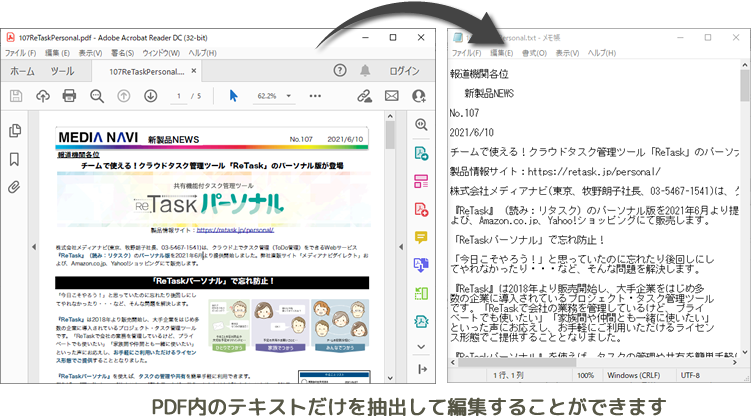Select the 107ReTaskPersonal document tab
Image resolution: width=751 pixels, height=417 pixels.
coord(147,72)
